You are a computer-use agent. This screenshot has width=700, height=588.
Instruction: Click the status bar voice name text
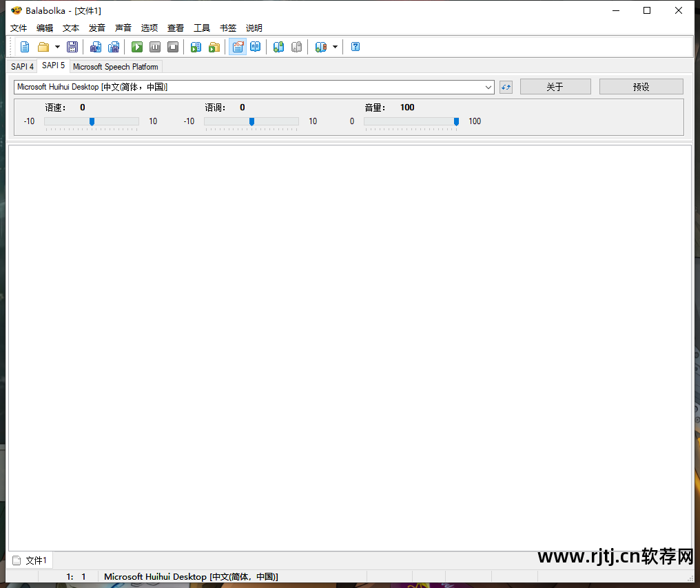(191, 577)
